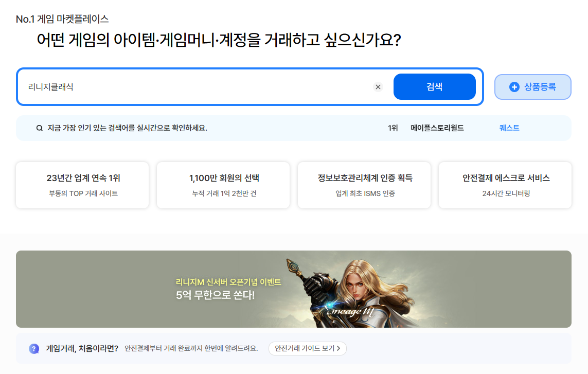This screenshot has width=588, height=374.
Task: Click the 24시간 모니터링 text
Action: 506,193
